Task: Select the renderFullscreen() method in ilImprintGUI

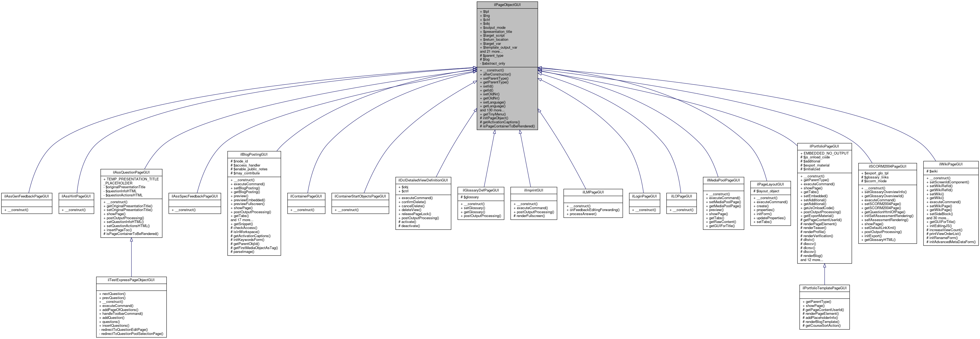Action: [x=529, y=216]
